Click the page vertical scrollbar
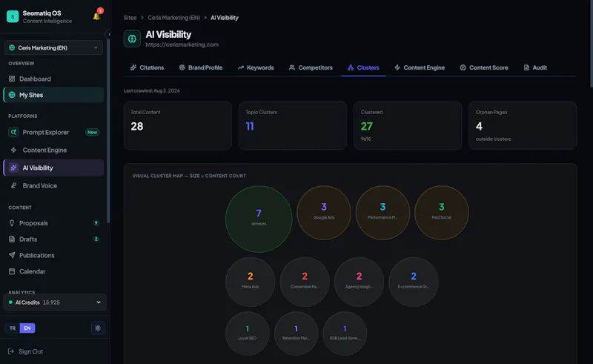 [591, 44]
